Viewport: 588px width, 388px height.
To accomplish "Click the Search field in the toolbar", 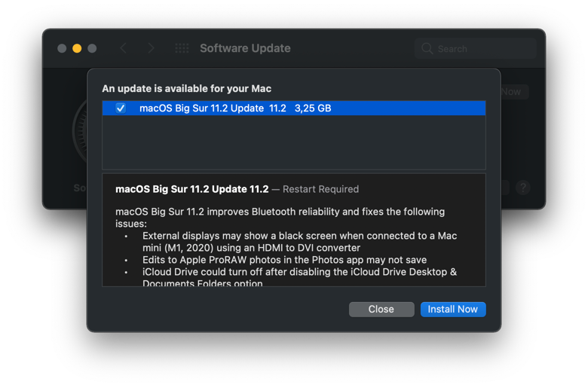I will pos(482,49).
